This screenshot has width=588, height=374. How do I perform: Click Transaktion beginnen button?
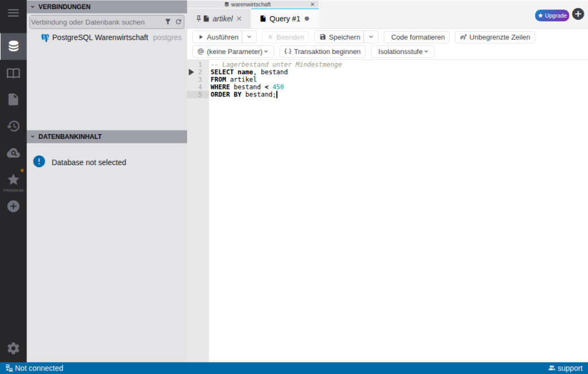click(323, 52)
